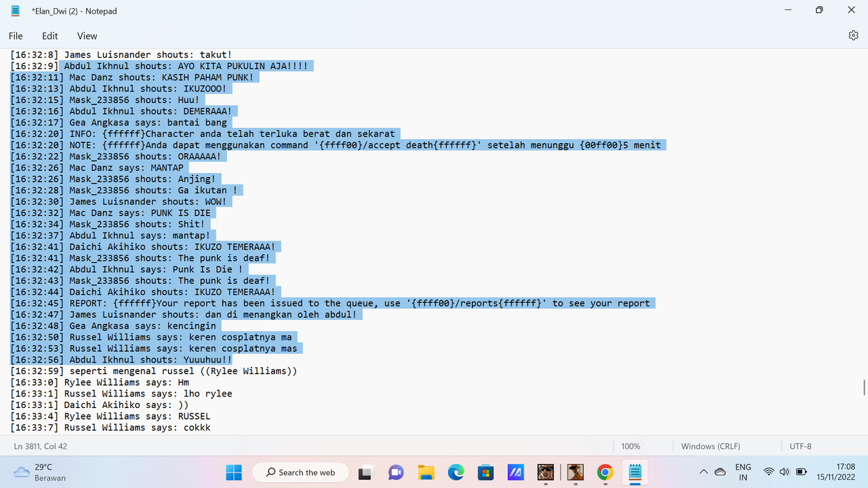Show hidden system tray icons

click(704, 472)
